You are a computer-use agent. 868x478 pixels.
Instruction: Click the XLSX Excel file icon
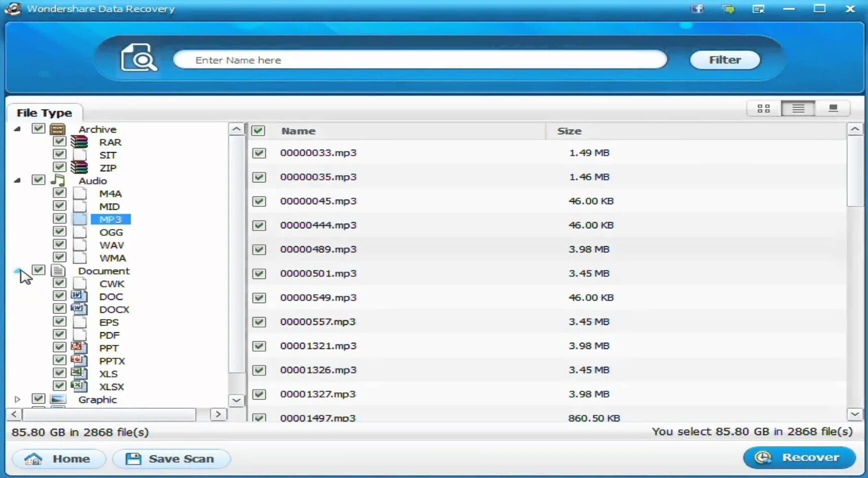pyautogui.click(x=79, y=386)
